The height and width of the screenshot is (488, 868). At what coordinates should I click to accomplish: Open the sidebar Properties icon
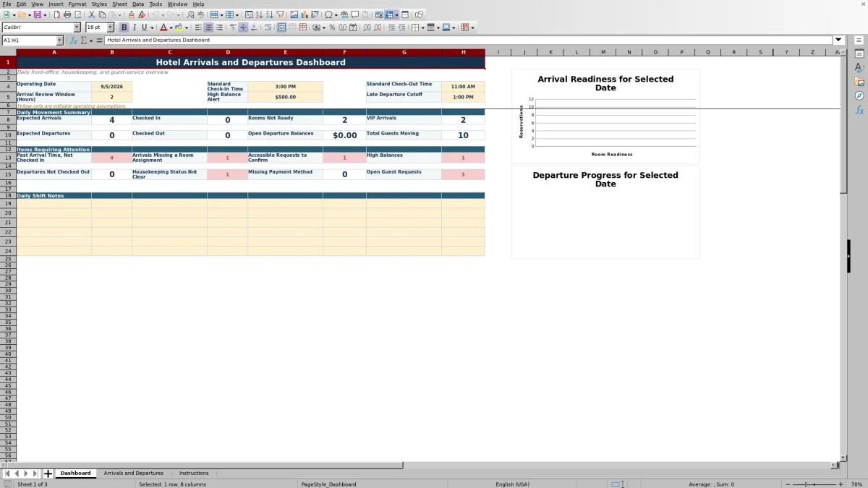859,53
